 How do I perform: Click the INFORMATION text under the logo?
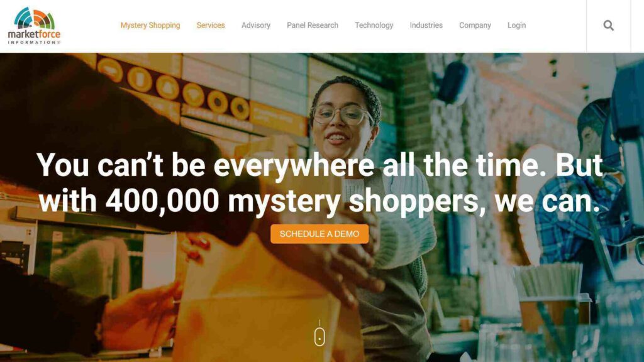[x=34, y=42]
